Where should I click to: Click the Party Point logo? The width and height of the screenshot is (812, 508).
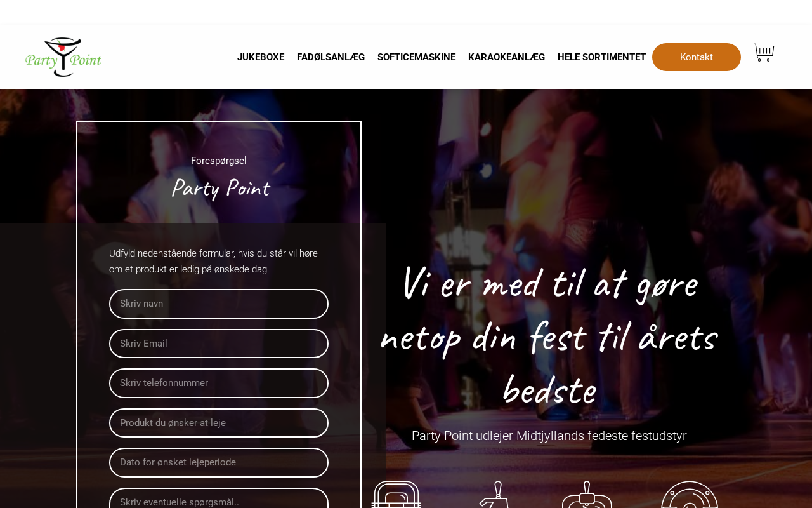[x=63, y=57]
